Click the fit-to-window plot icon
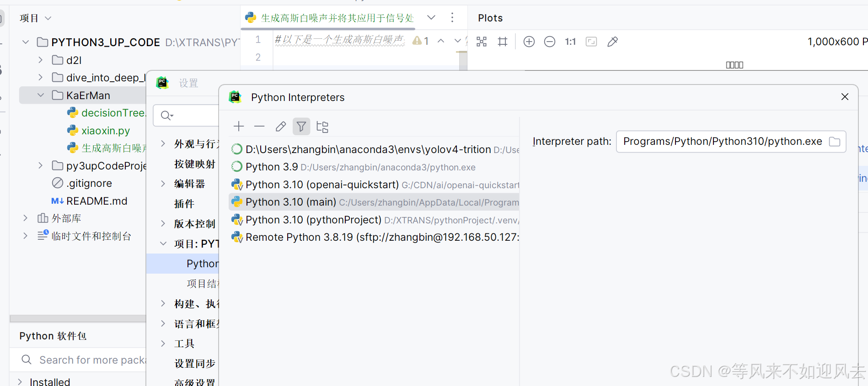 click(x=591, y=42)
